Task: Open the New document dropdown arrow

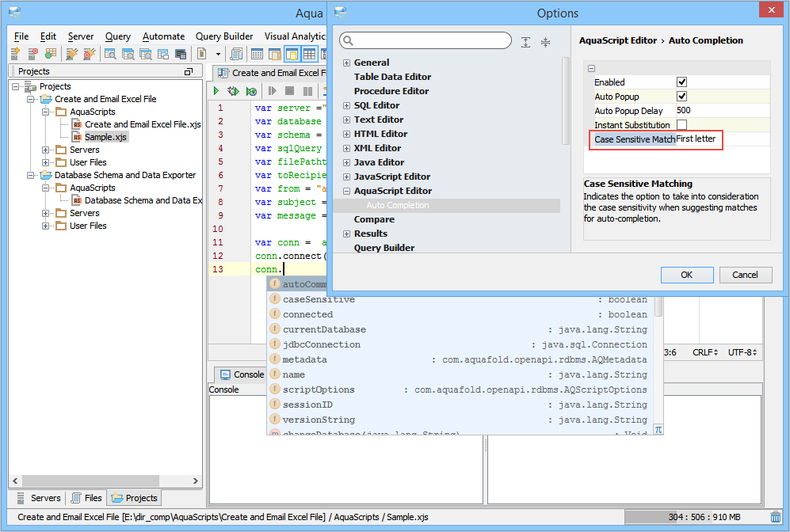Action: [218, 54]
